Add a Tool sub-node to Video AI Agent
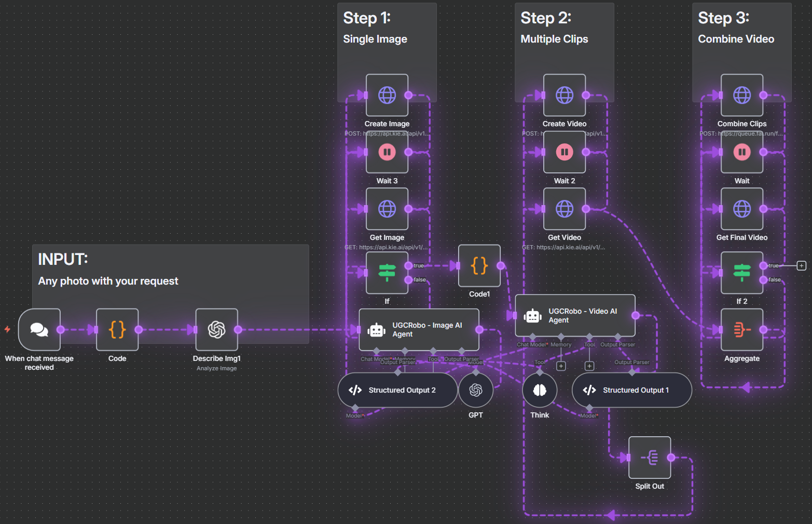Viewport: 812px width, 524px height. 589,366
